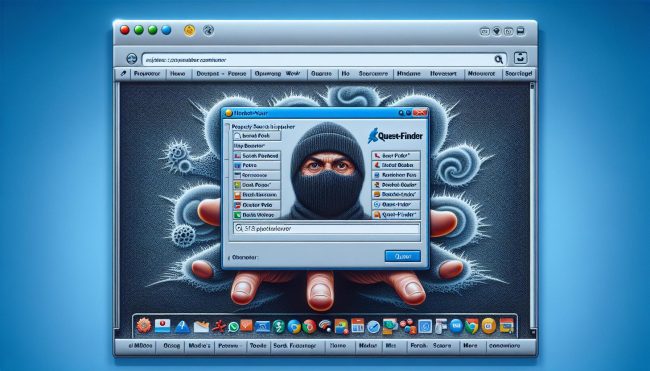Viewport: 650px width, 371px height.
Task: Click the yellow round icon in browser title bar
Action: pos(189,30)
